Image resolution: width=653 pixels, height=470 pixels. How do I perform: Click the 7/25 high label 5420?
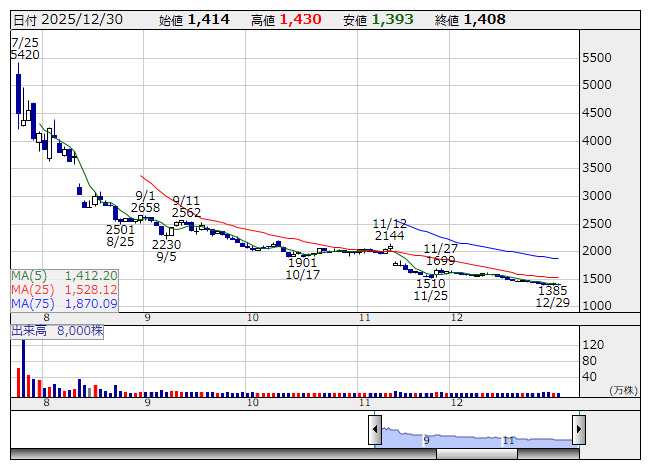25,54
